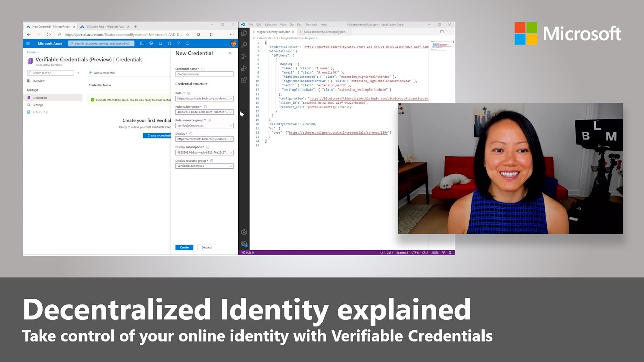Open Display subscription dropdown
Screen dimensions: 644x362
click(204, 152)
